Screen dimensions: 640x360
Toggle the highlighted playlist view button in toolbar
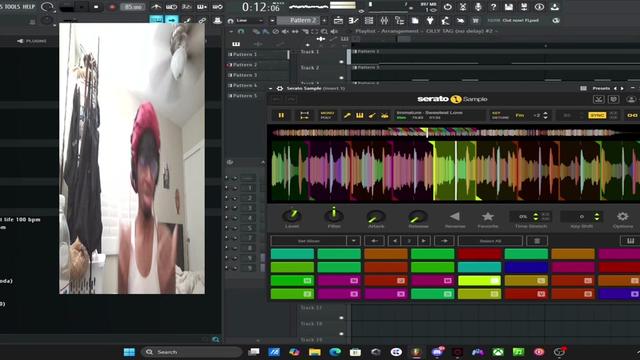pyautogui.click(x=156, y=20)
